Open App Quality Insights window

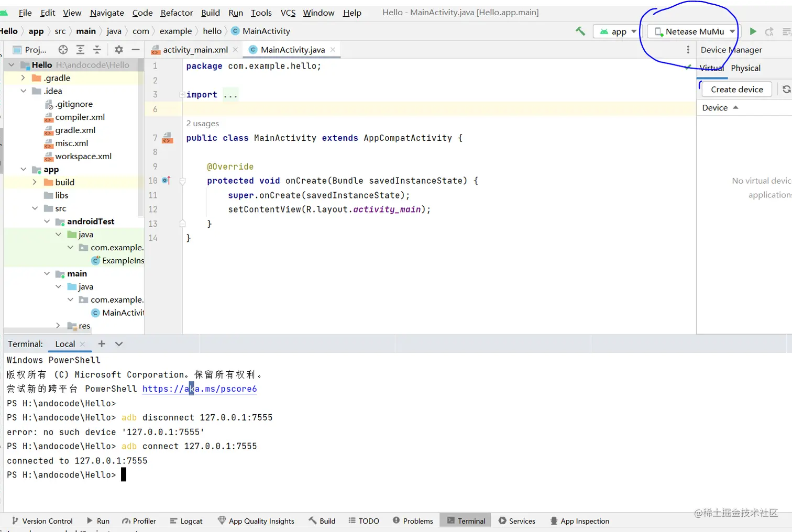256,521
